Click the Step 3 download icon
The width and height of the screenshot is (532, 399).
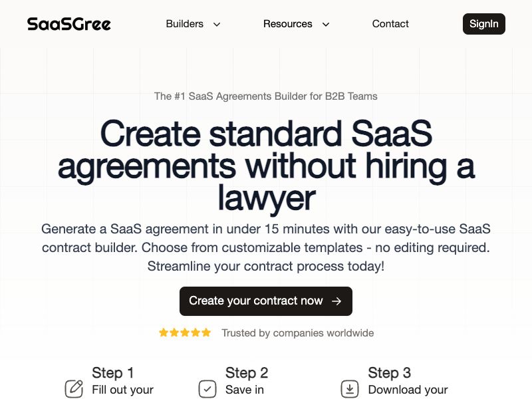348,389
